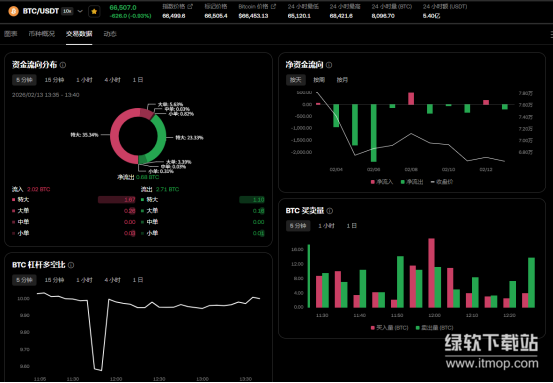This screenshot has width=553, height=383.
Task: Open the external link icon next to 指数价格
Action: [190, 6]
